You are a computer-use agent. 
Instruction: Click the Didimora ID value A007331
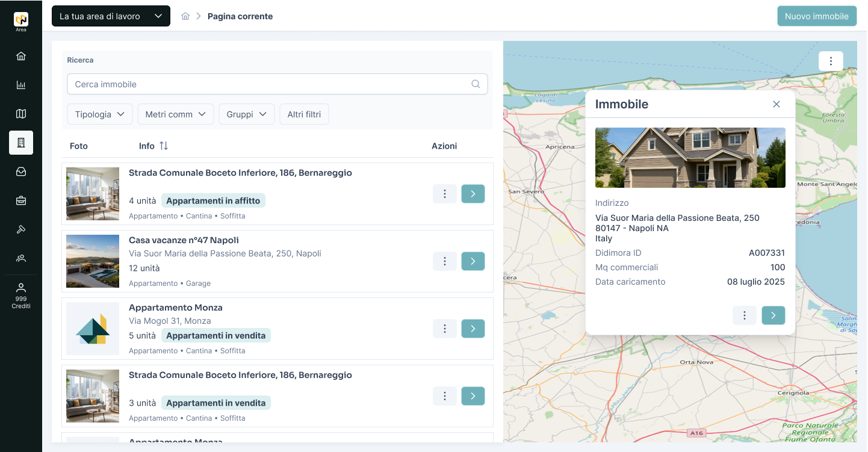767,253
